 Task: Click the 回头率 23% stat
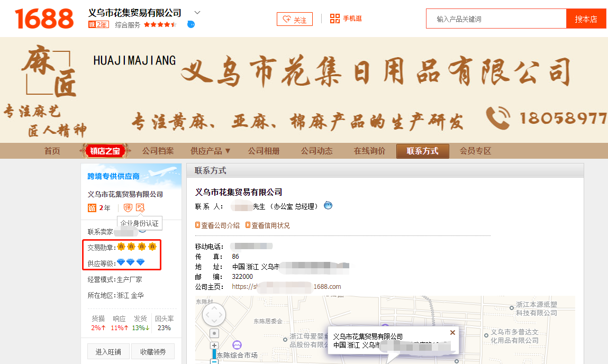click(165, 323)
